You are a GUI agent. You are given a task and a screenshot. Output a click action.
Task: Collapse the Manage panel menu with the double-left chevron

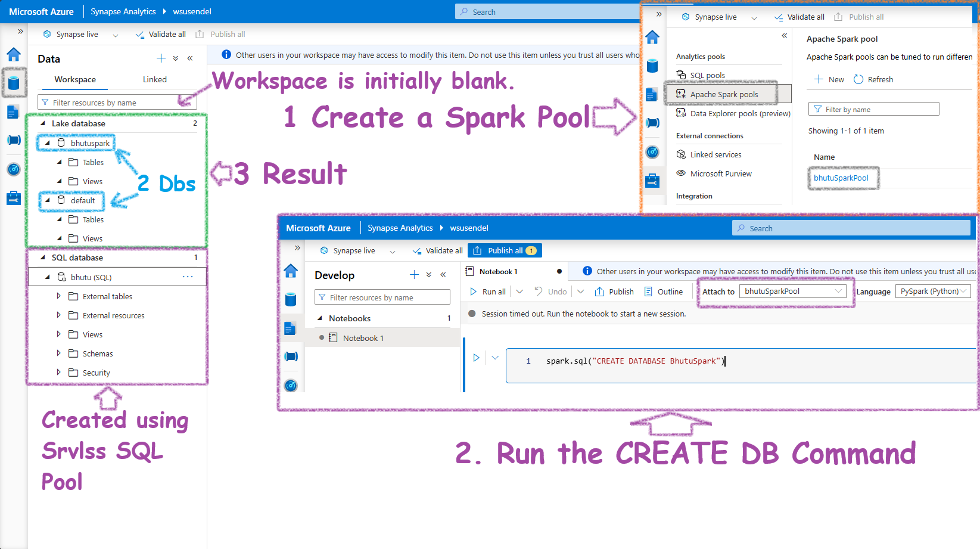coord(785,36)
